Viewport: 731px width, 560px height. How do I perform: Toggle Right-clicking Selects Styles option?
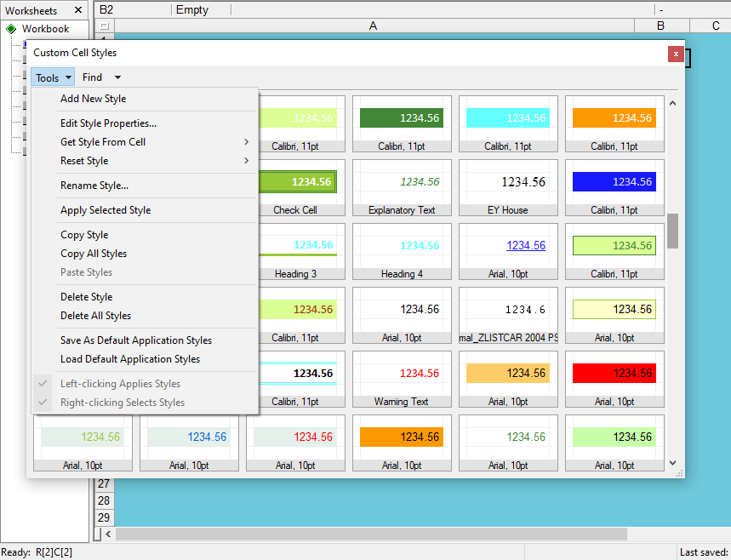pos(122,403)
